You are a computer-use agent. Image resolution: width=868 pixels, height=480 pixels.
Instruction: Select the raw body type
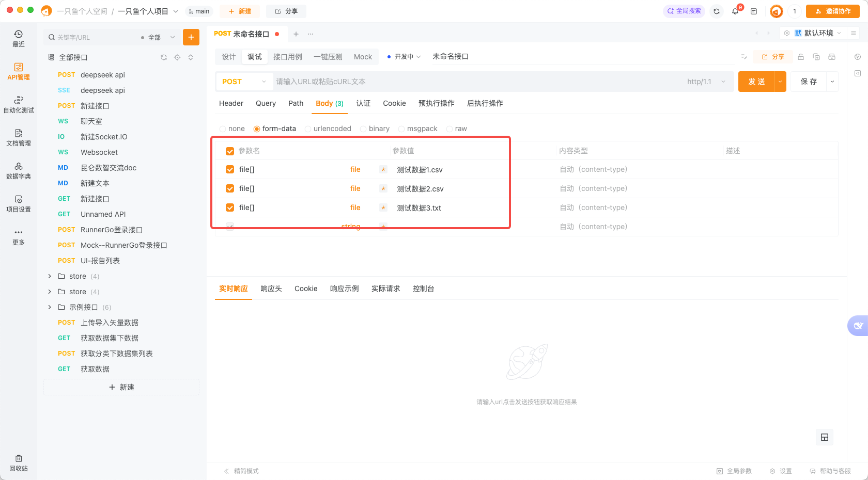pos(450,129)
